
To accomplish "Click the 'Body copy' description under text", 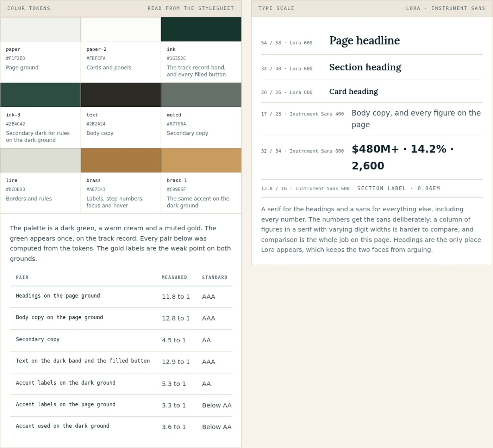I will click(100, 133).
